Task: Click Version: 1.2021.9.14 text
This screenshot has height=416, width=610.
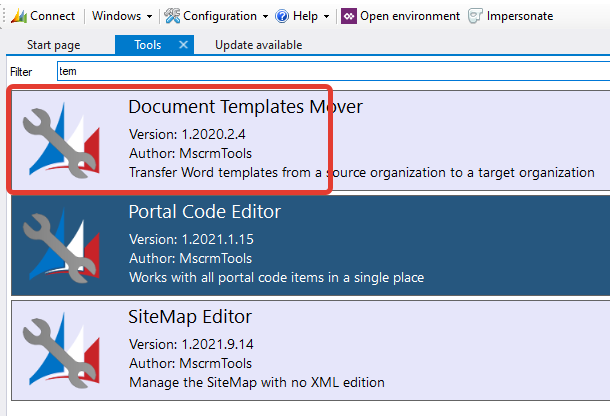Action: [x=191, y=344]
